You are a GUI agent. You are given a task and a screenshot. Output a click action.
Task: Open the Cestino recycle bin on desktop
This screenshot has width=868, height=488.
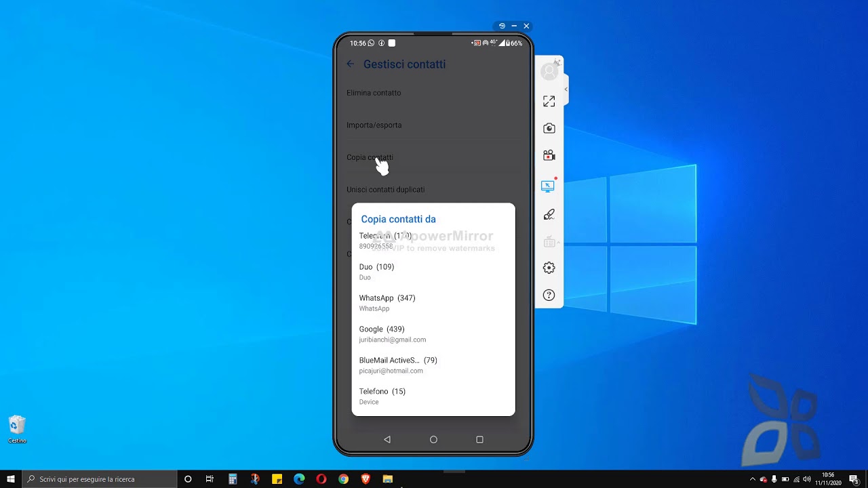[x=17, y=430]
